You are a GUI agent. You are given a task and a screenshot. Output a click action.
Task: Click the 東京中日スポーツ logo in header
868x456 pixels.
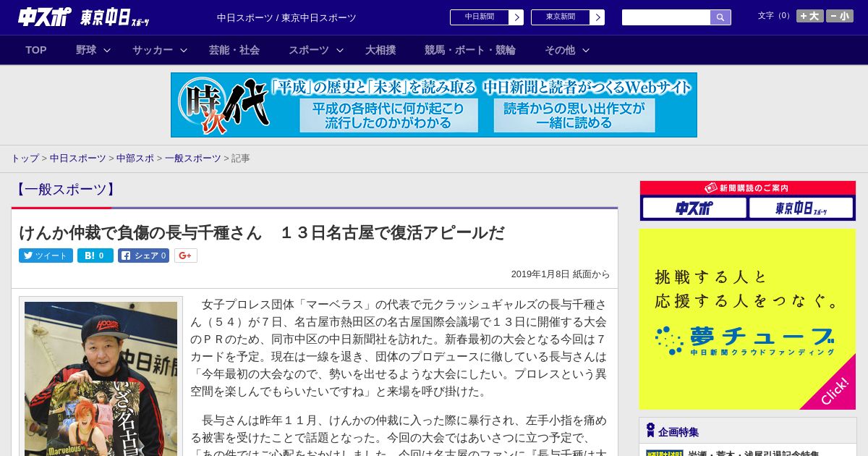[x=116, y=18]
